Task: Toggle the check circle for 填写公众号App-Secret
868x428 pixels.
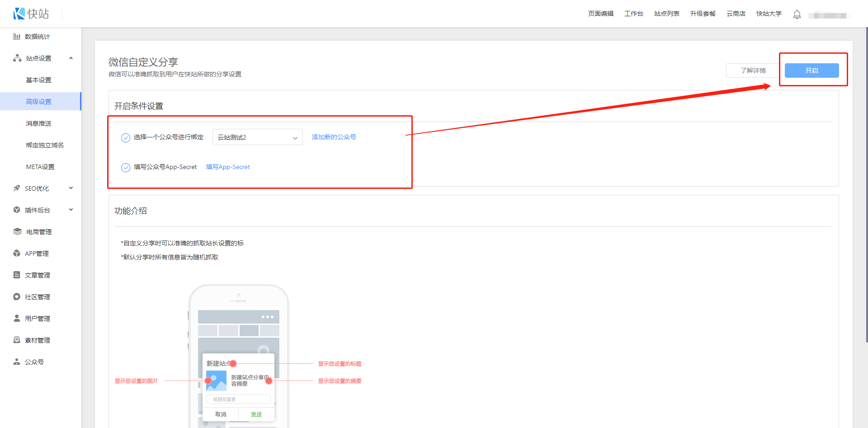Action: coord(126,168)
